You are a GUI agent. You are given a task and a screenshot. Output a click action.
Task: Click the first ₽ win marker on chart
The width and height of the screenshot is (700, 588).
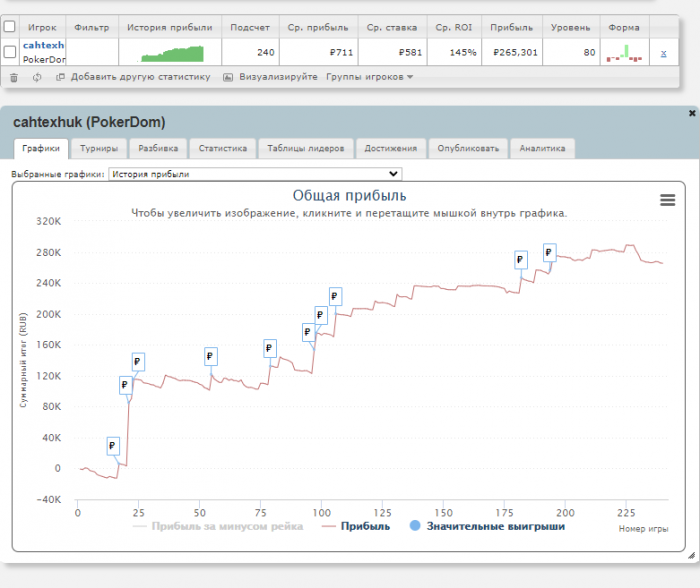tap(113, 446)
